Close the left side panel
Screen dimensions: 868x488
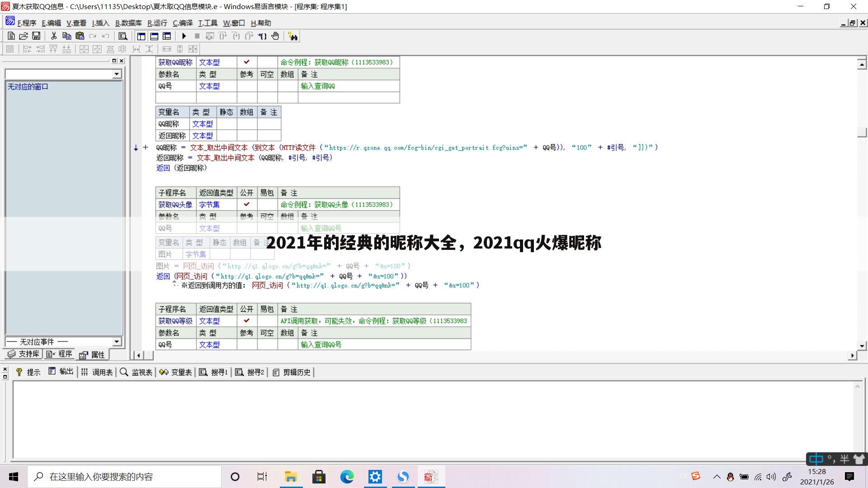tap(122, 61)
